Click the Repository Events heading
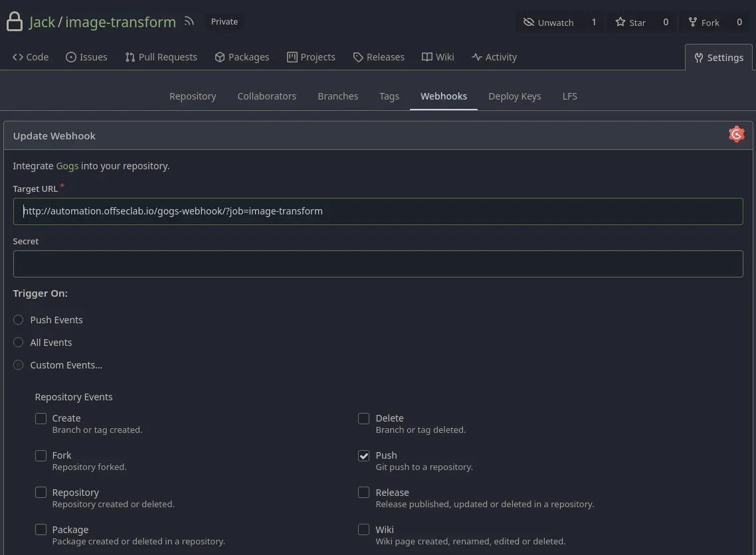Image resolution: width=756 pixels, height=555 pixels. tap(74, 397)
